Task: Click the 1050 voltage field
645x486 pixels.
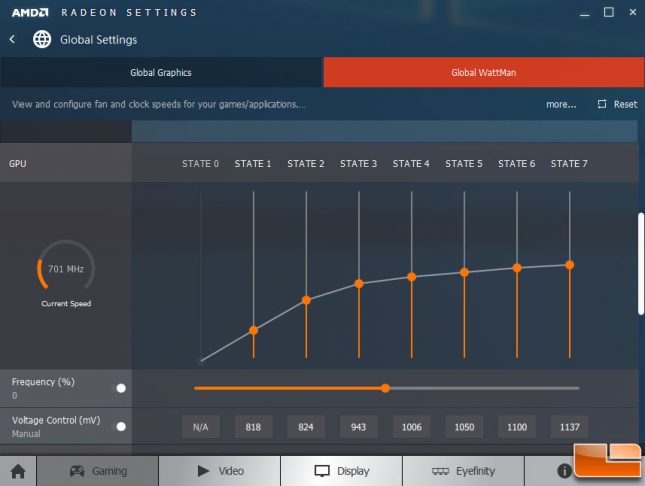Action: 464,427
